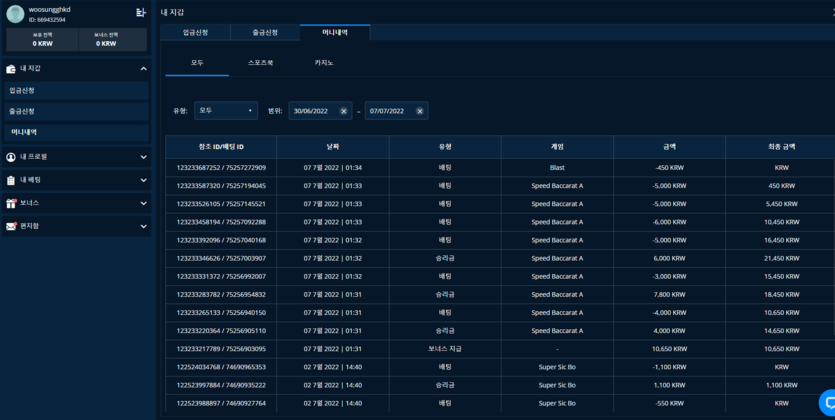Viewport: 835px width, 420px height.
Task: Click the wallet icon beside 내 지갑
Action: [11, 69]
